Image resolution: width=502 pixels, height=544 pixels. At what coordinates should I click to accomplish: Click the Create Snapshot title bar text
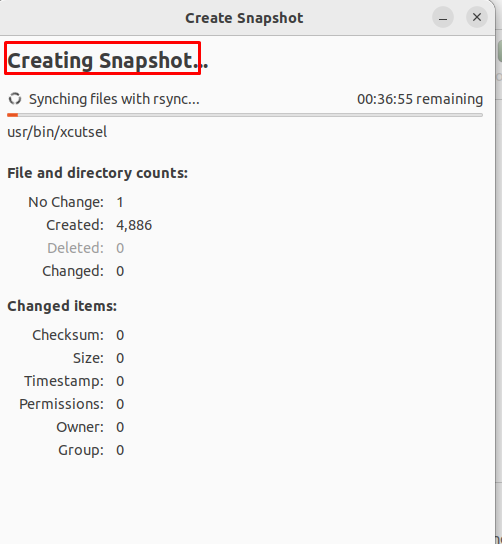tap(244, 18)
